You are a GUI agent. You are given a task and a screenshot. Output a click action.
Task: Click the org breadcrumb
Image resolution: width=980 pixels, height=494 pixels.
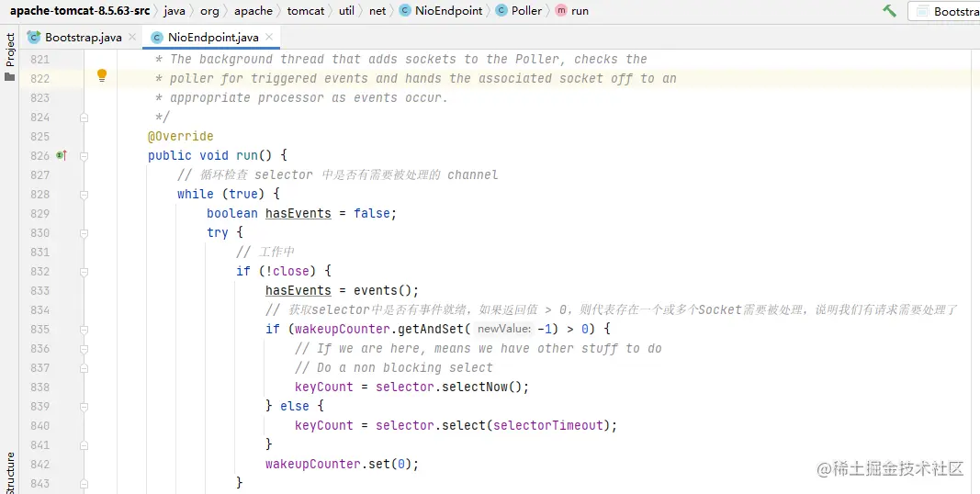(209, 11)
